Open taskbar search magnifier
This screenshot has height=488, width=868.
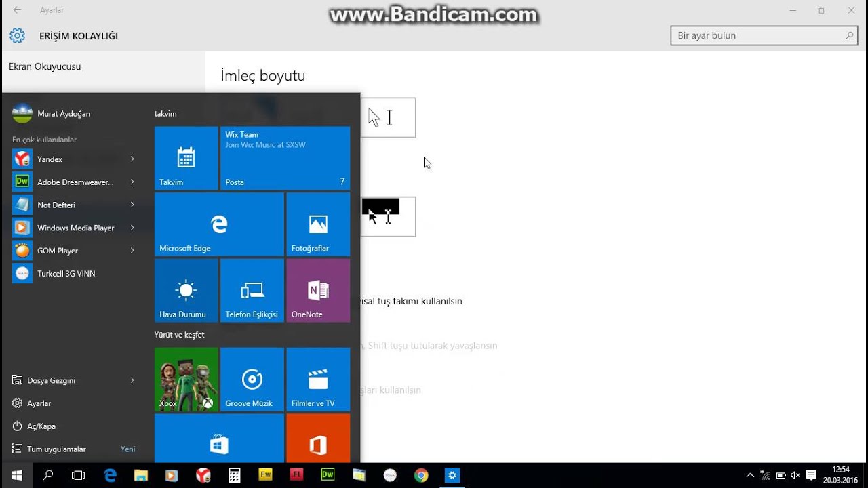tap(48, 476)
